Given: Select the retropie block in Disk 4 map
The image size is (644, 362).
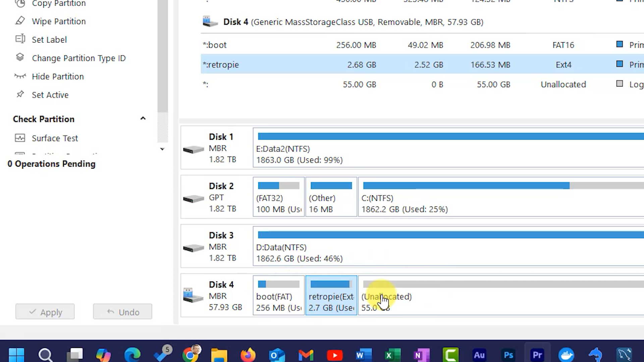Looking at the screenshot, I should click(331, 295).
